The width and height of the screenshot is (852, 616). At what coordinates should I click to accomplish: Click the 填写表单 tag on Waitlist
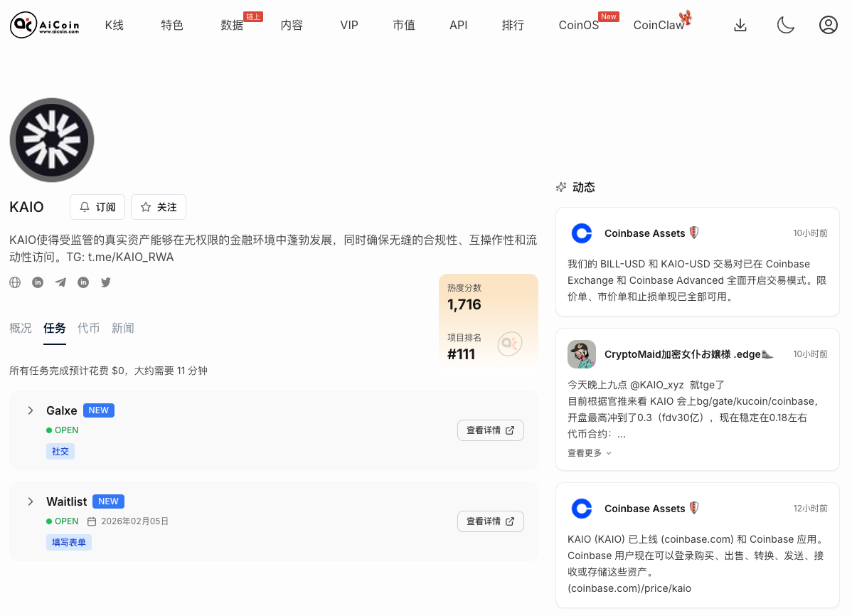click(69, 542)
